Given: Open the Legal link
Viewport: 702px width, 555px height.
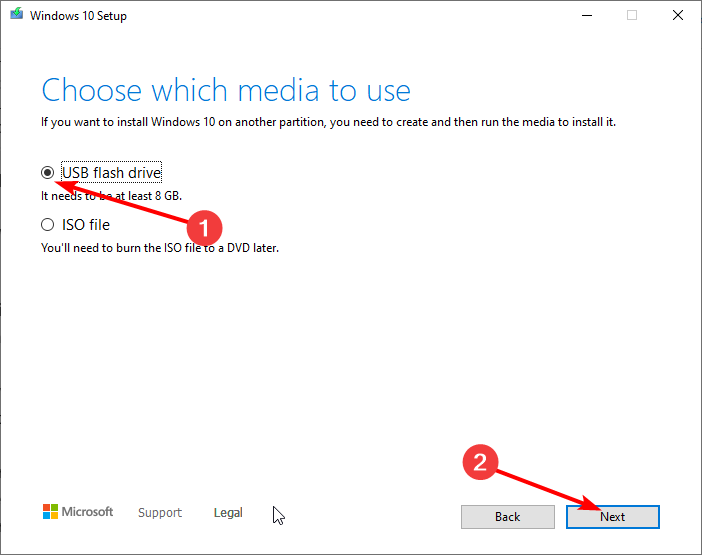Looking at the screenshot, I should click(x=228, y=512).
